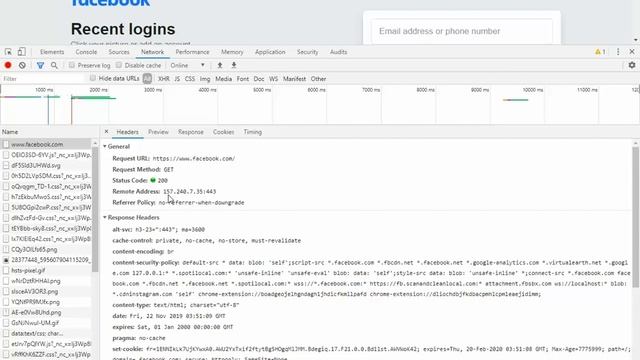This screenshot has width=640, height=360.
Task: Check Hide data URLs option
Action: coord(93,78)
